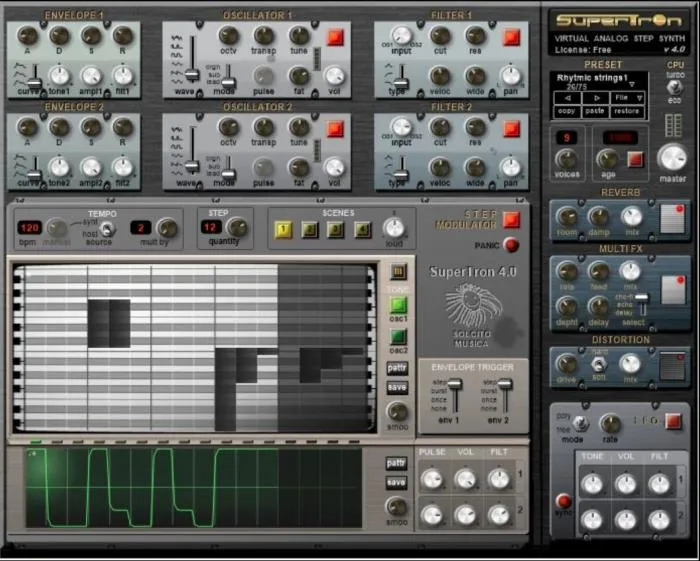Toggle the Distortion on/off pad
This screenshot has width=700, height=561.
pos(672,362)
